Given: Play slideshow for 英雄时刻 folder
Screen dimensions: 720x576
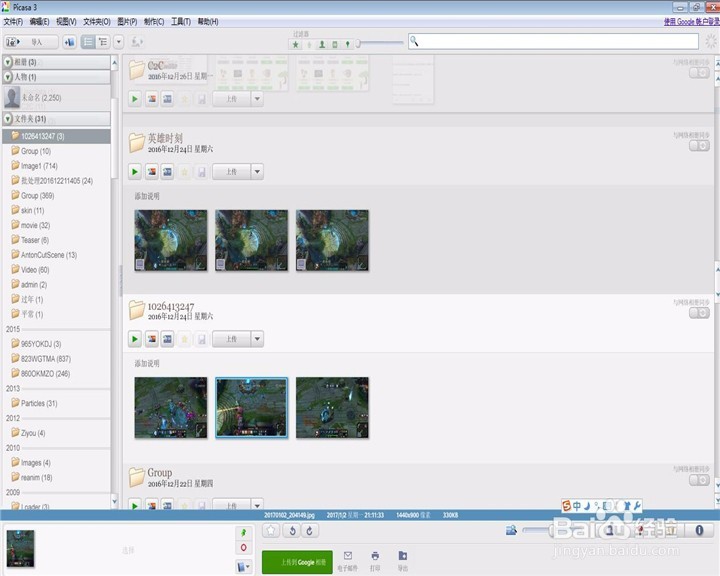Looking at the screenshot, I should [135, 172].
